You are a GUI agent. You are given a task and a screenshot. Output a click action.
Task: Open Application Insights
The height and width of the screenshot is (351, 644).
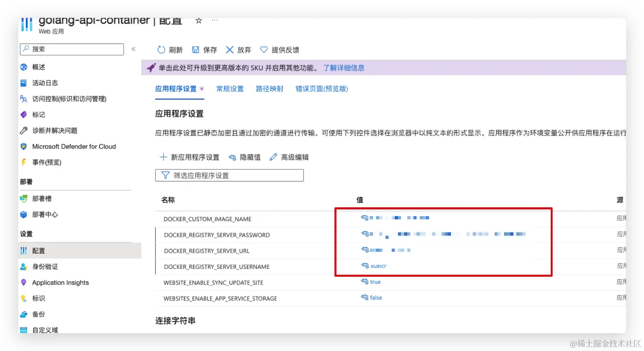point(60,283)
